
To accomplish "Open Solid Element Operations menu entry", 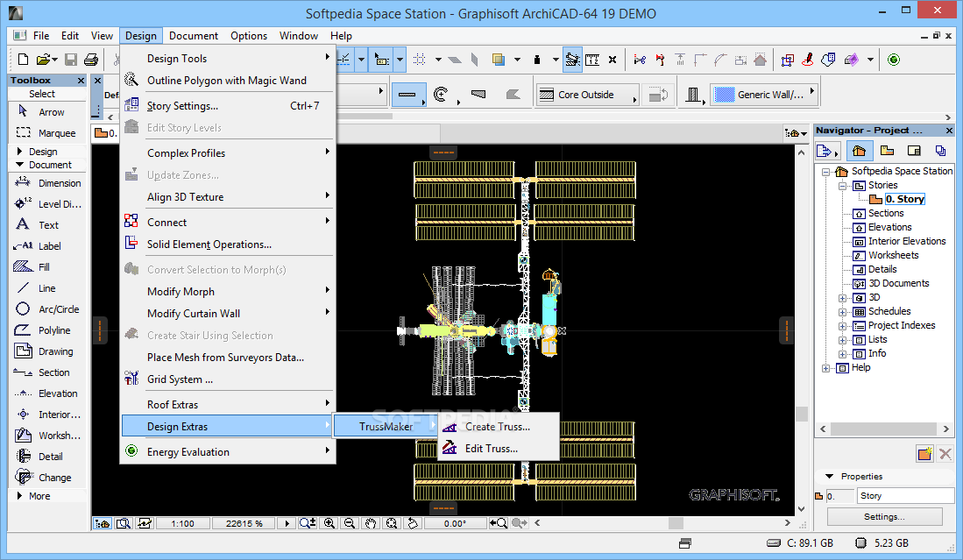I will pos(227,244).
